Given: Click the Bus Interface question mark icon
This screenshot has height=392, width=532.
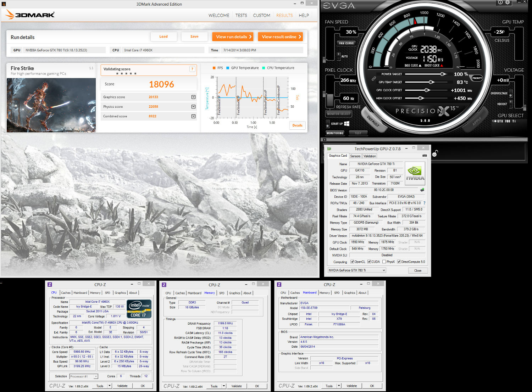Looking at the screenshot, I should pos(424,203).
